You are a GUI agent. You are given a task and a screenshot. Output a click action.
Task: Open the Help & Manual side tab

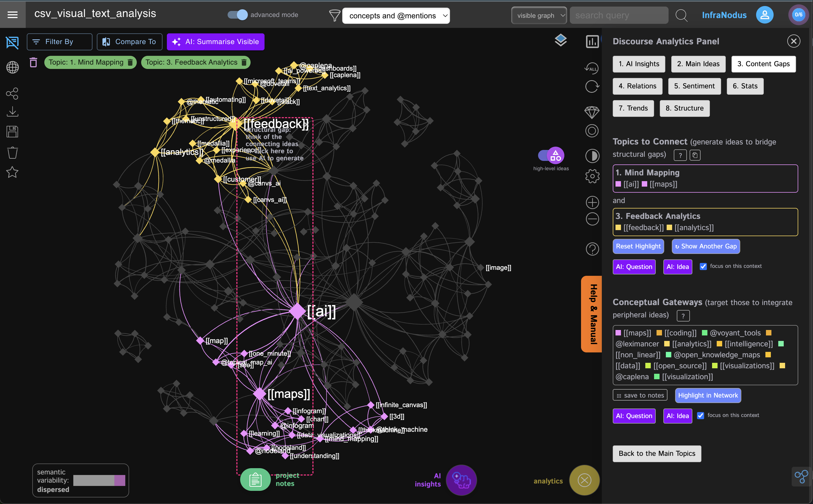[x=592, y=314]
